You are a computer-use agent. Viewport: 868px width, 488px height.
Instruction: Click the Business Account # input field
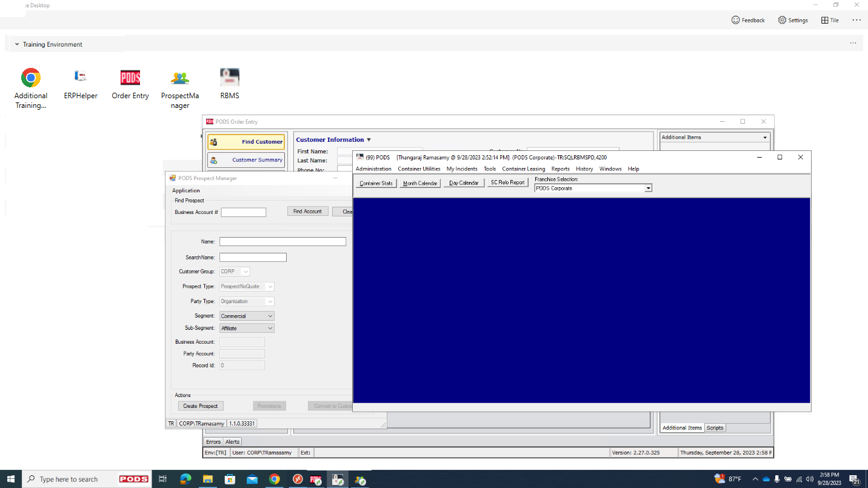point(244,212)
